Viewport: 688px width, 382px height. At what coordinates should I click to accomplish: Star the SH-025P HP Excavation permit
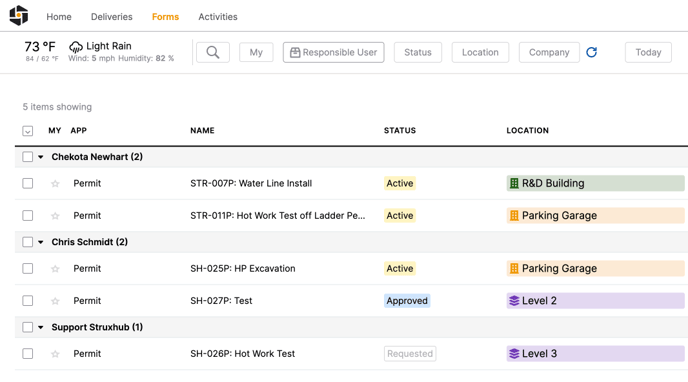pos(55,269)
